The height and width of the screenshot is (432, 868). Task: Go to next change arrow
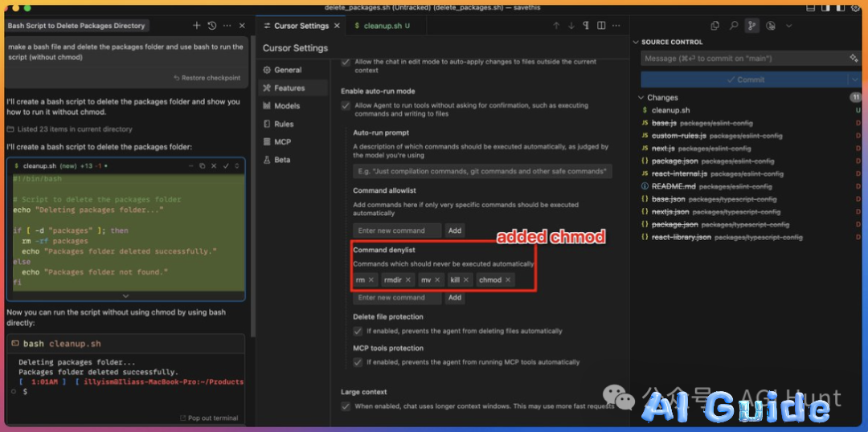coord(571,26)
